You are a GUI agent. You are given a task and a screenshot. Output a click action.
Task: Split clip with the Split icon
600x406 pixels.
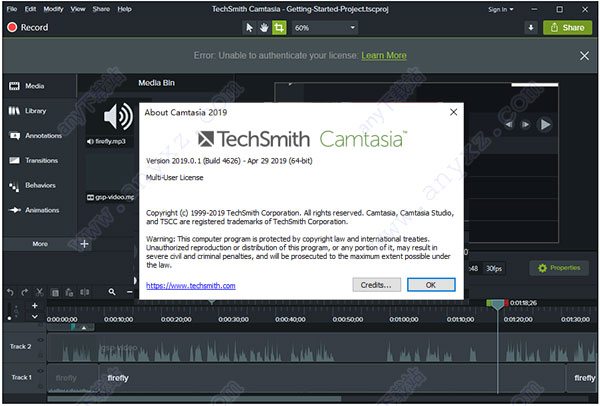click(85, 293)
